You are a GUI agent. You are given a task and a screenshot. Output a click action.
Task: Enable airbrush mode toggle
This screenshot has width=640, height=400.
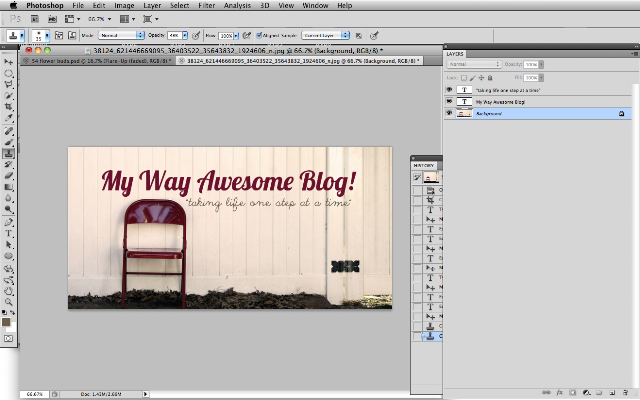point(247,36)
